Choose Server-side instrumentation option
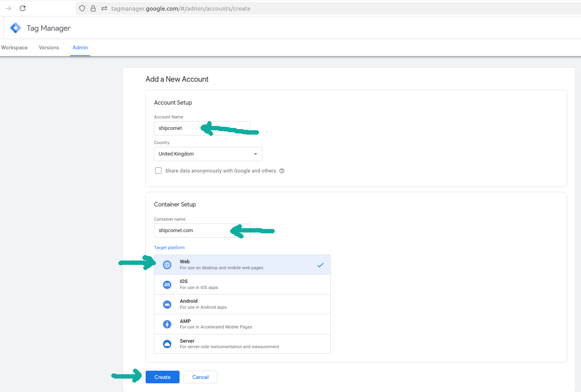Viewport: 581px width, 392px height. pyautogui.click(x=242, y=344)
